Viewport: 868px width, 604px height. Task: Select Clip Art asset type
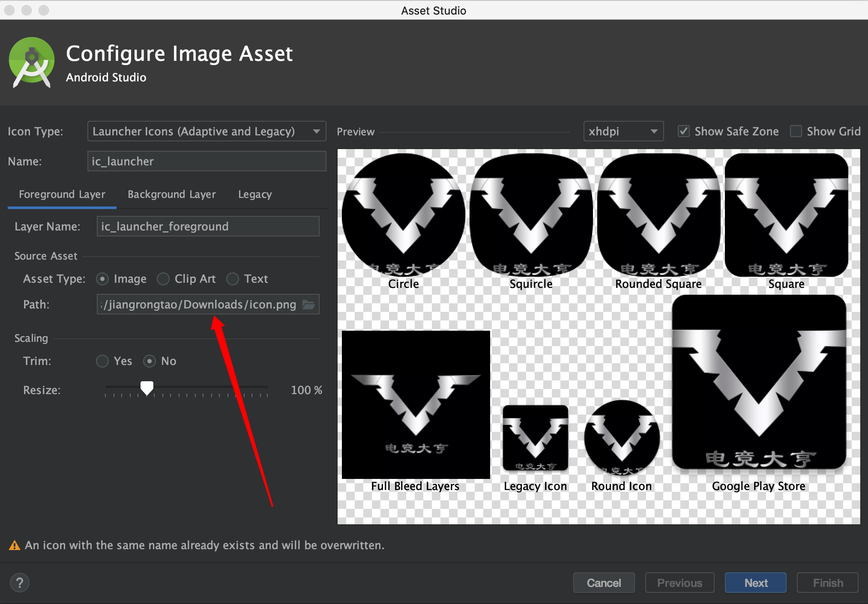pos(163,279)
